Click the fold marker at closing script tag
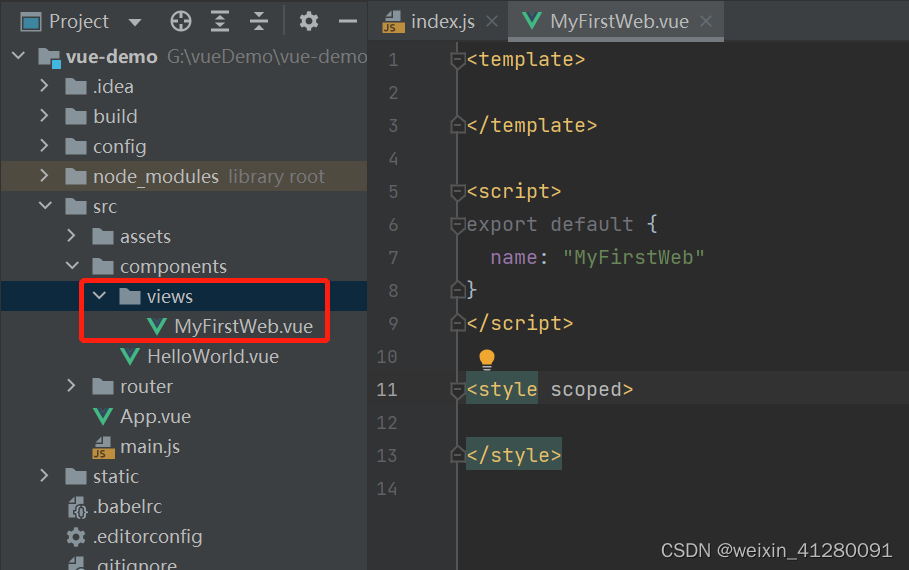Screen dimensions: 909x570 (x=457, y=323)
